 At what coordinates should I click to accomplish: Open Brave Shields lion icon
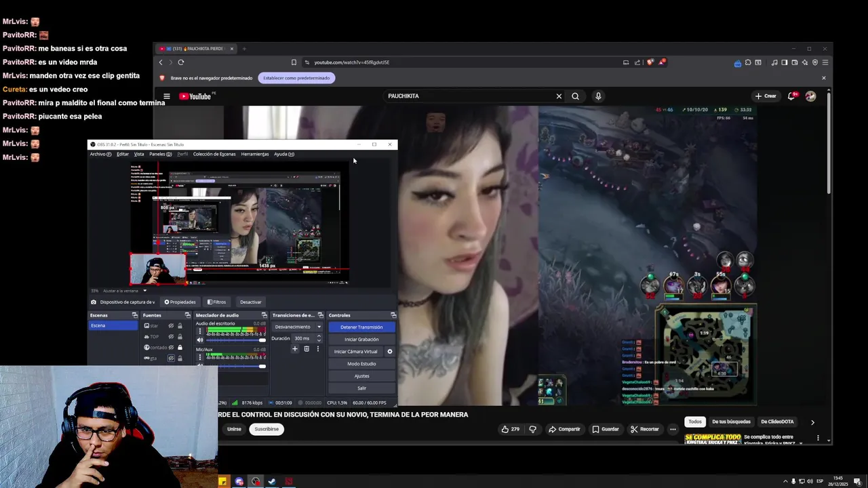click(x=650, y=62)
